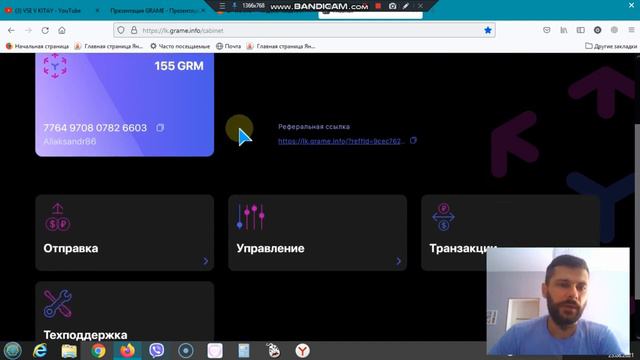This screenshot has height=360, width=640.
Task: Toggle the browser sidebar panel
Action: pos(580,30)
